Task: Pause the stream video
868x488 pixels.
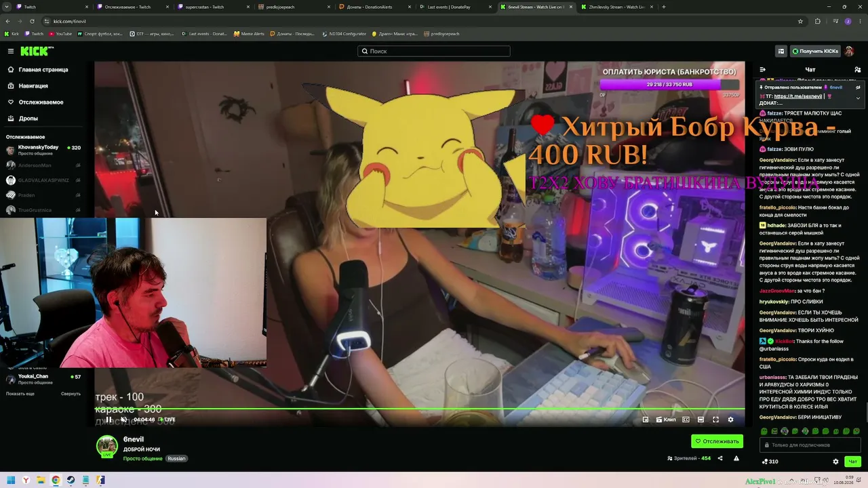Action: pos(108,420)
